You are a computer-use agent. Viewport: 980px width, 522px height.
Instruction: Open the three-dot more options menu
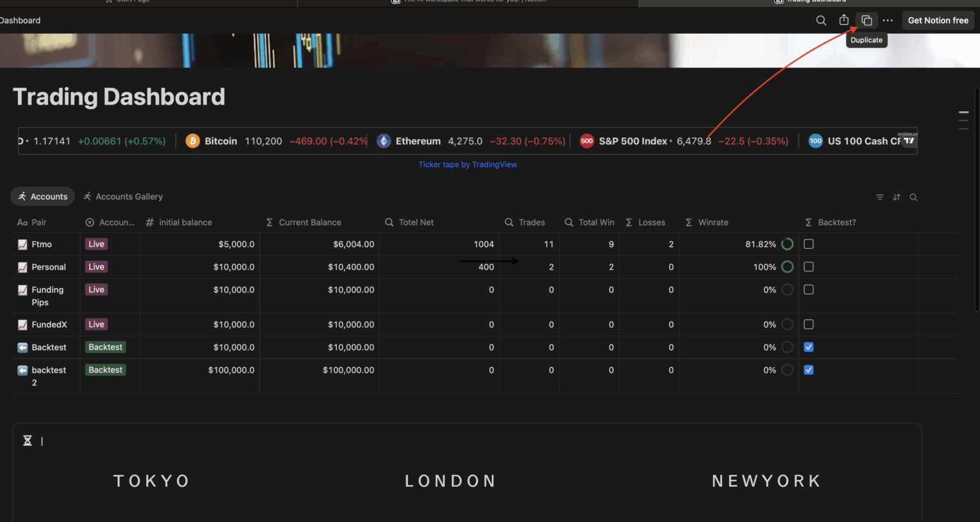[x=887, y=20]
